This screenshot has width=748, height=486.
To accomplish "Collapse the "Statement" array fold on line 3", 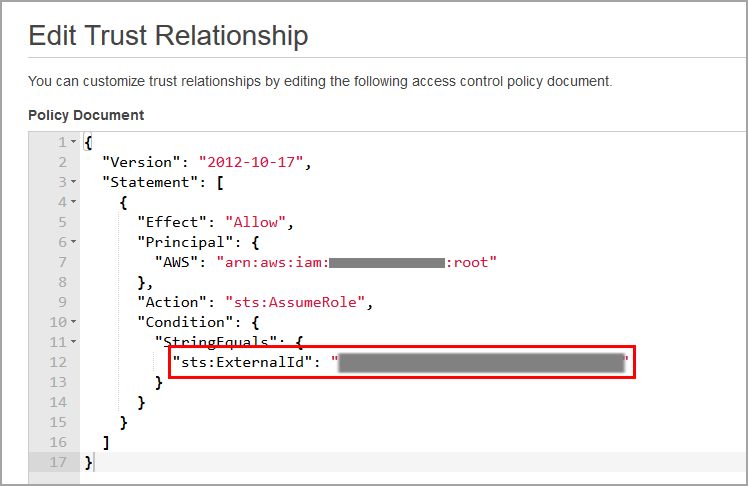I will coord(73,182).
